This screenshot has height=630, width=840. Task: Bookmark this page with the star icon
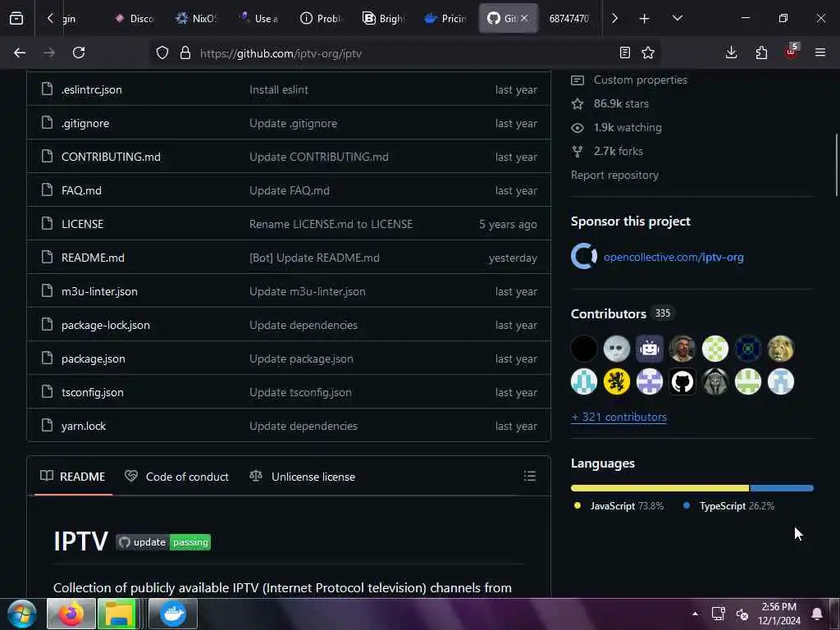[648, 52]
